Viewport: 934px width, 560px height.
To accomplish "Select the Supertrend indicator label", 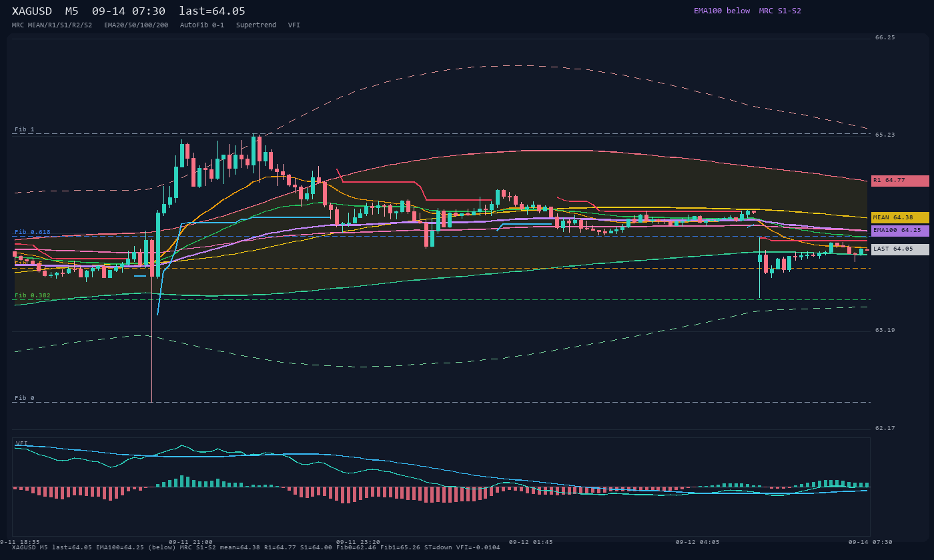I will (256, 25).
